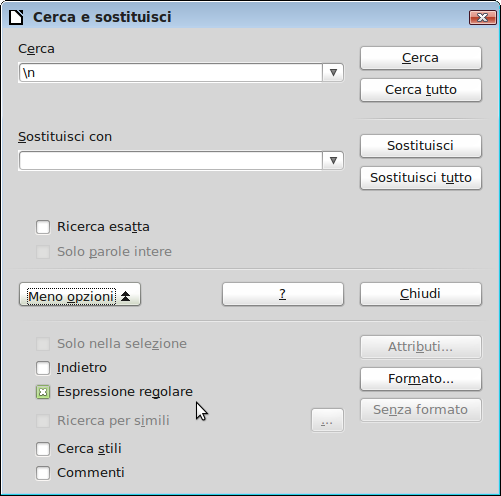The image size is (501, 496).
Task: Close the Cerca e sostituisci dialog window
Action: coord(482,17)
